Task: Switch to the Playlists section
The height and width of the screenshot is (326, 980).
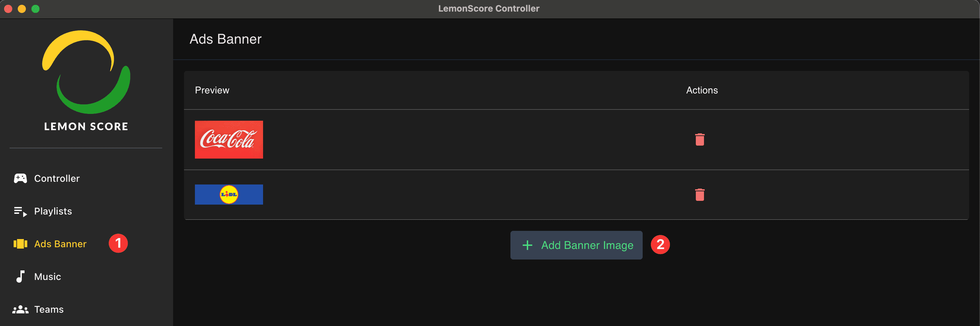Action: [53, 211]
